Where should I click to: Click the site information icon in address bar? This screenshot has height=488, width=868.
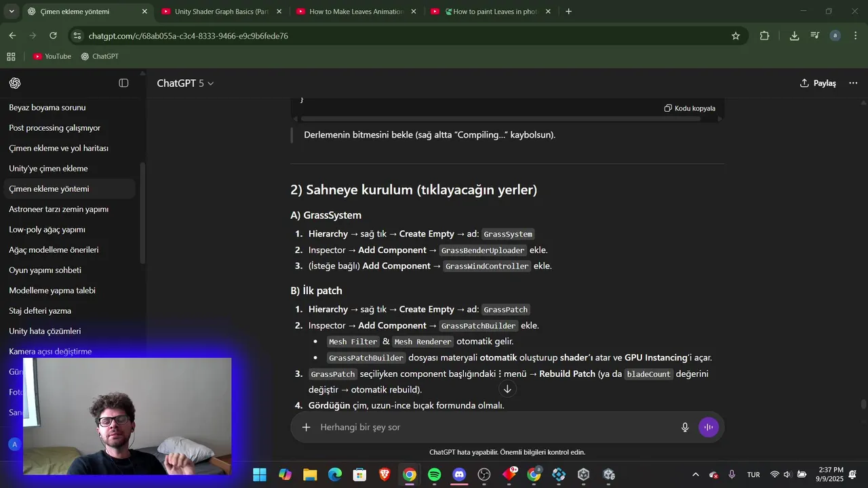coord(77,36)
